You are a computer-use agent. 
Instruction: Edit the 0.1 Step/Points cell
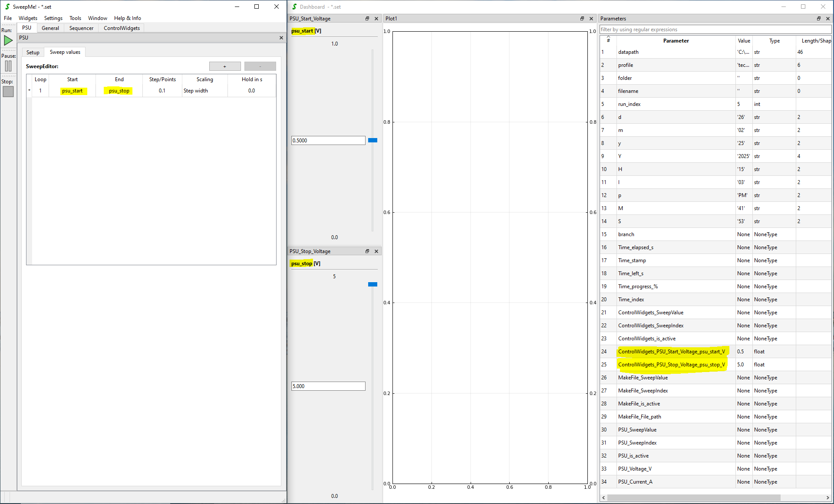click(x=162, y=91)
